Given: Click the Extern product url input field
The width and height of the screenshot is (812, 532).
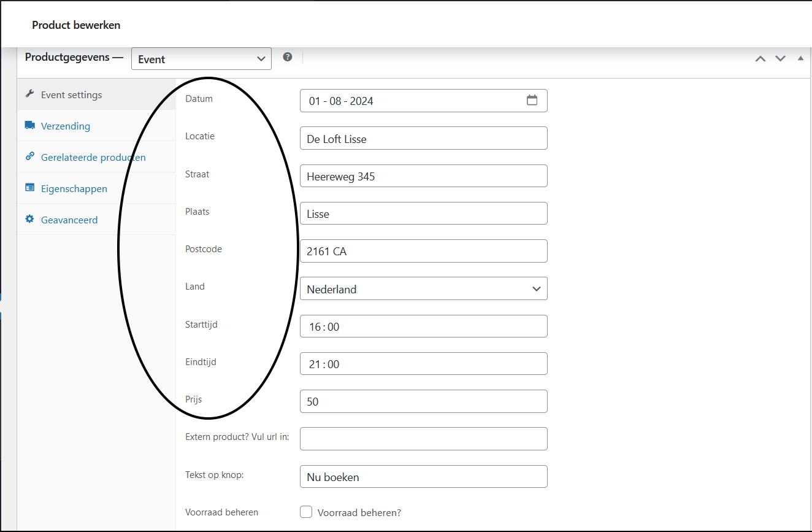Looking at the screenshot, I should (423, 439).
